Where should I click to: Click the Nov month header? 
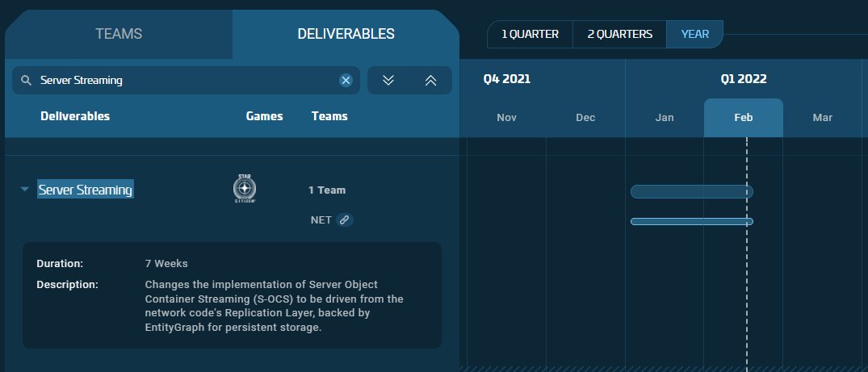coord(506,117)
